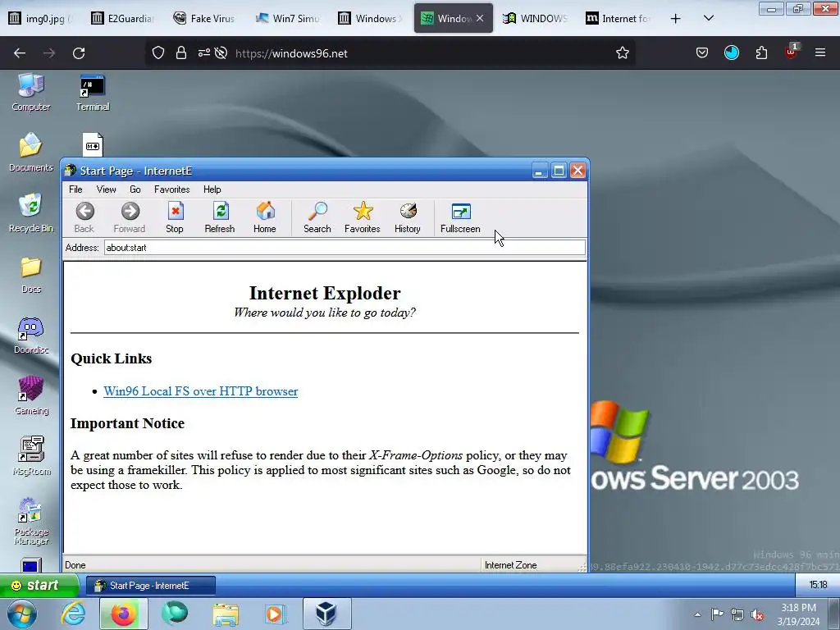Open the Computer desktop icon
This screenshot has width=840, height=630.
[31, 92]
